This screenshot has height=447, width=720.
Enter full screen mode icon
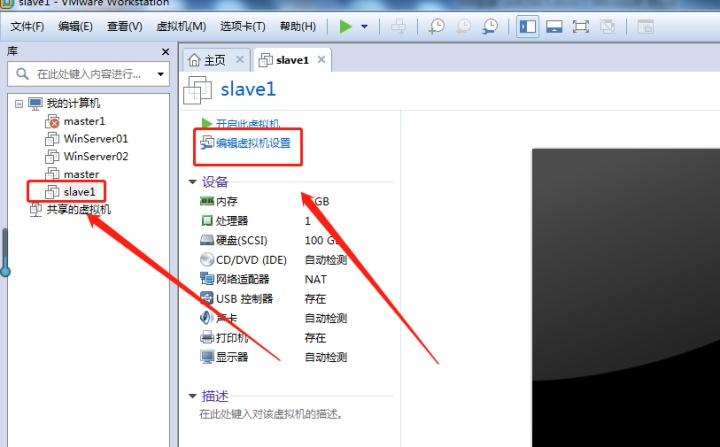[x=581, y=27]
